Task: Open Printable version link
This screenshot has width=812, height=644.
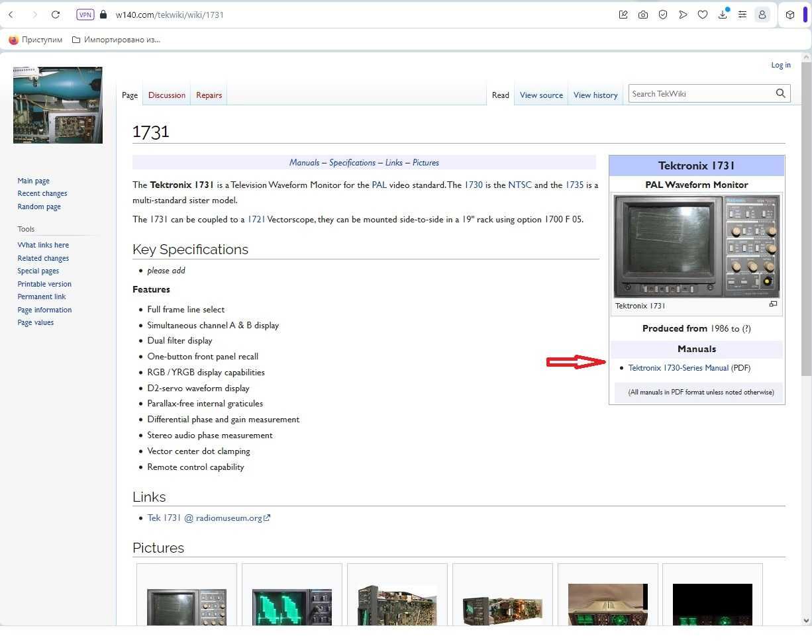Action: click(x=44, y=284)
